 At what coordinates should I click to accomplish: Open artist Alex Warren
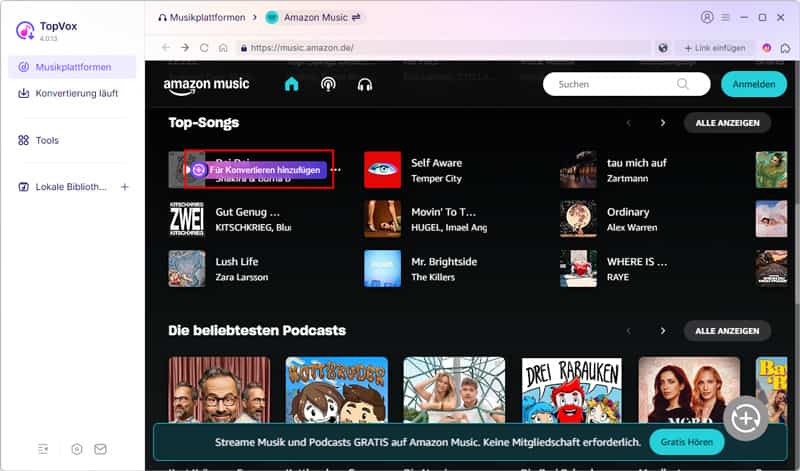[x=632, y=228]
